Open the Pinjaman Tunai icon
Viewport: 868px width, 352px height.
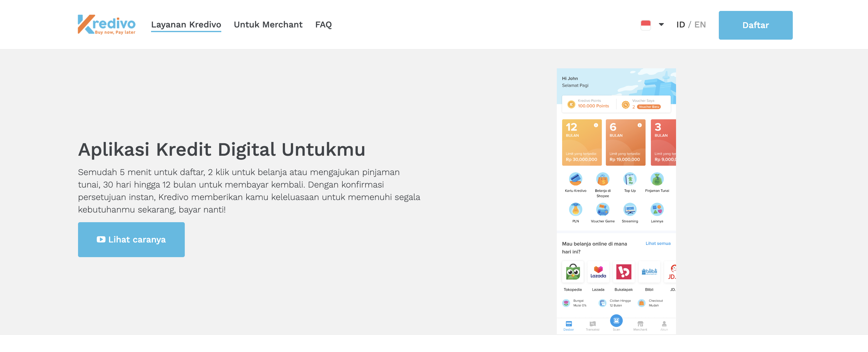click(x=657, y=179)
